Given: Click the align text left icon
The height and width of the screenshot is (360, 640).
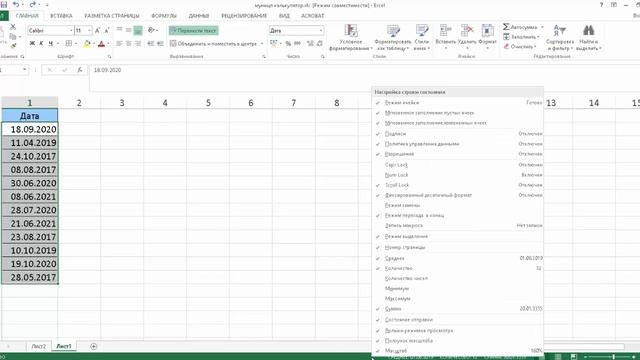Looking at the screenshot, I should pos(119,43).
